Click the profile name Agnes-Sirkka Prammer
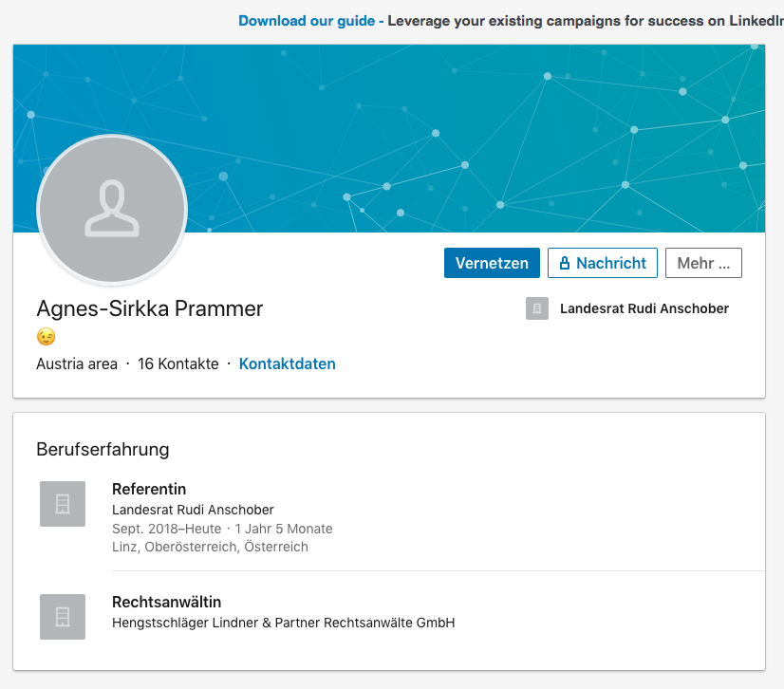The width and height of the screenshot is (784, 689). [x=150, y=308]
